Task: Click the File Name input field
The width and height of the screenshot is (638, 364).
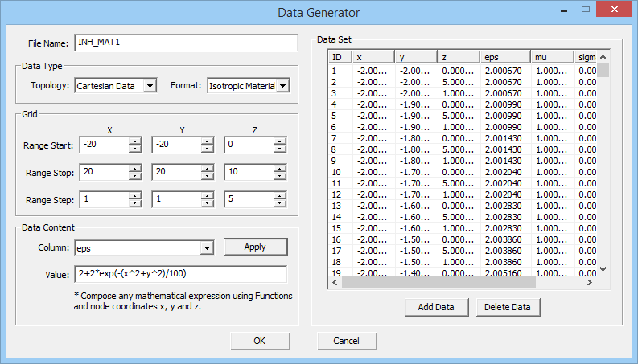Action: click(x=185, y=43)
